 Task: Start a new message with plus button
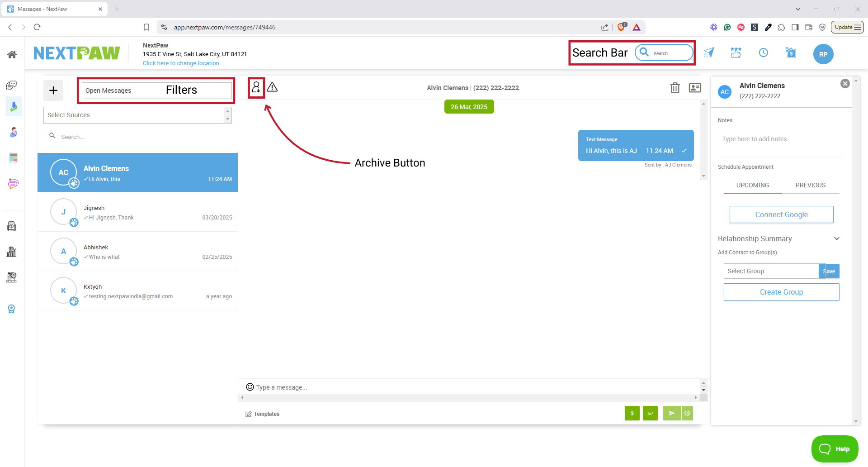click(x=53, y=91)
